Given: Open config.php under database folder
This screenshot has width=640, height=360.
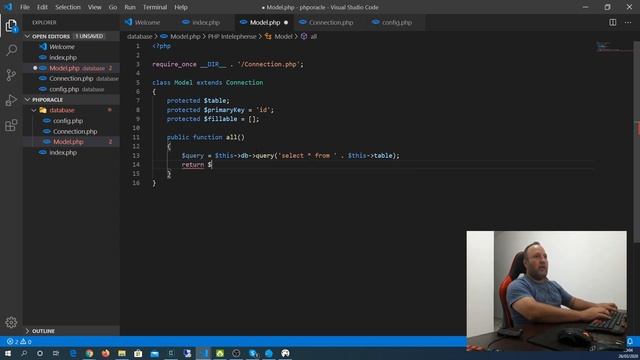Looking at the screenshot, I should pos(71,121).
